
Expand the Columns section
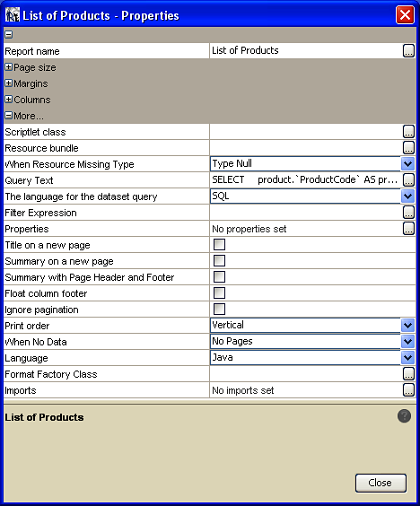click(9, 99)
